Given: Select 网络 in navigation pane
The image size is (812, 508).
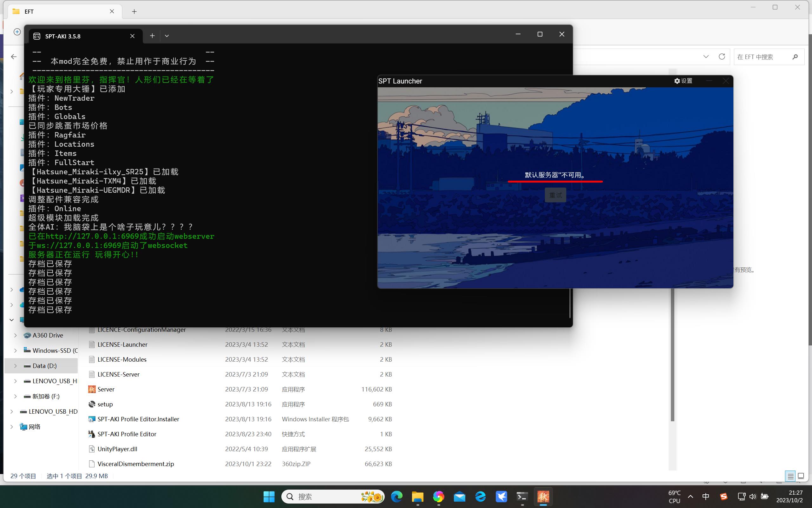Looking at the screenshot, I should coord(34,427).
